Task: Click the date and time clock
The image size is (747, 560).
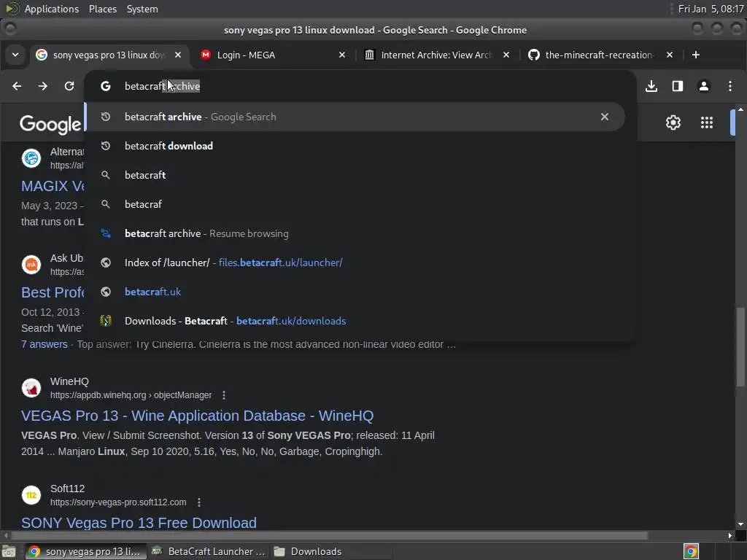Action: [x=711, y=9]
